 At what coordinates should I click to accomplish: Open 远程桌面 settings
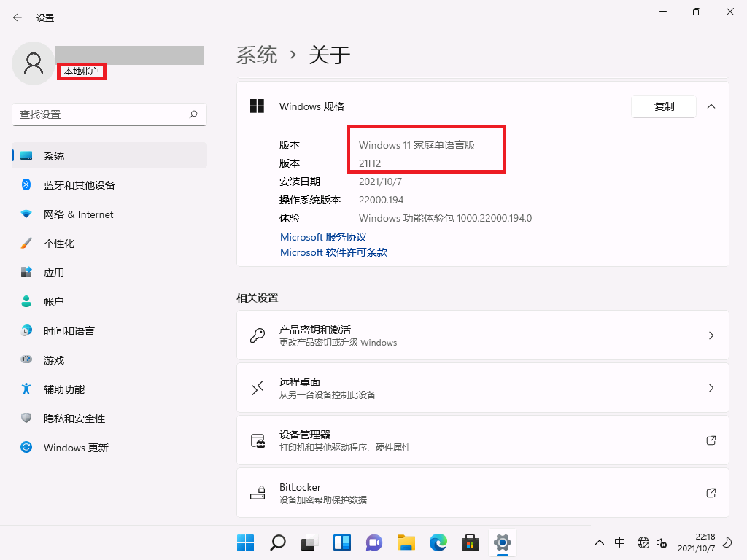tap(483, 388)
